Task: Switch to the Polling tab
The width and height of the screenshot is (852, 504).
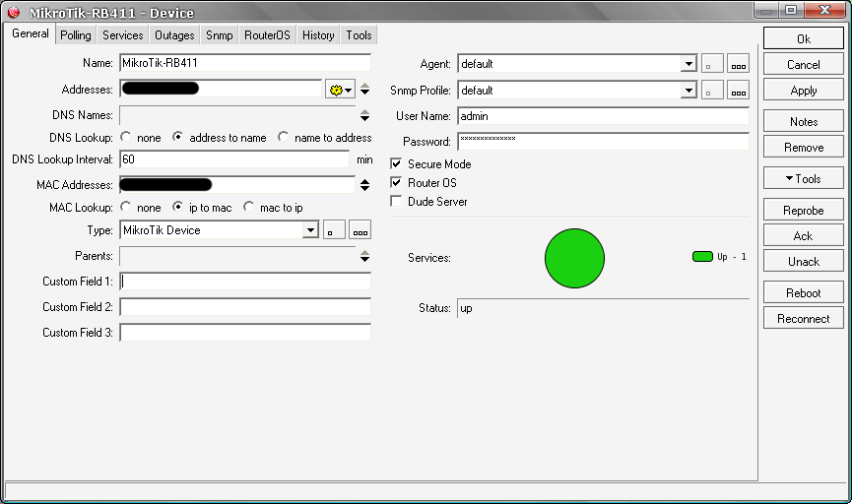Action: [x=76, y=35]
